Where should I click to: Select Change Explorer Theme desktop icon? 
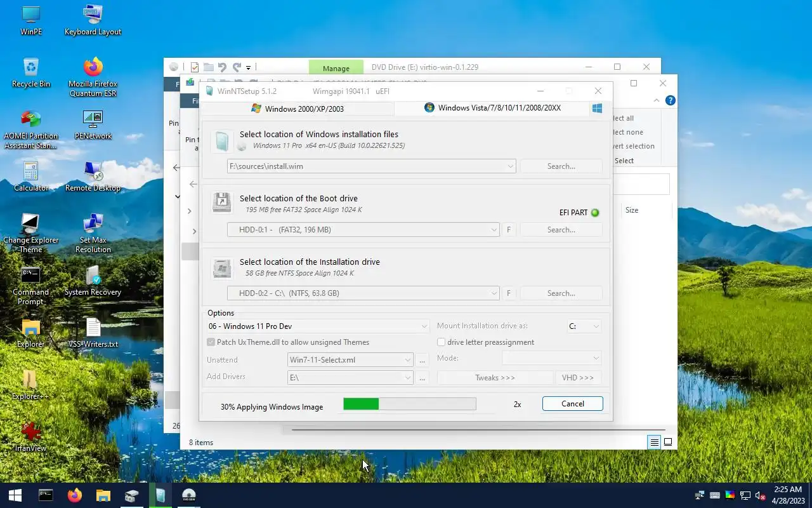coord(30,233)
